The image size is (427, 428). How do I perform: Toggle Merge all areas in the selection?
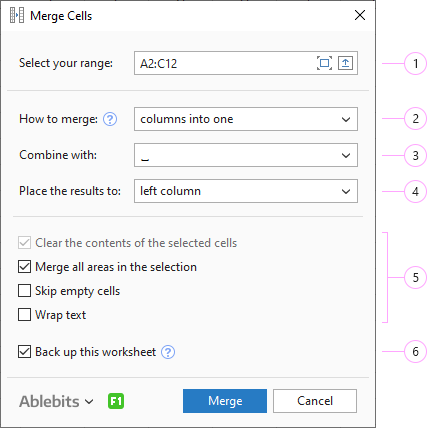[x=24, y=267]
